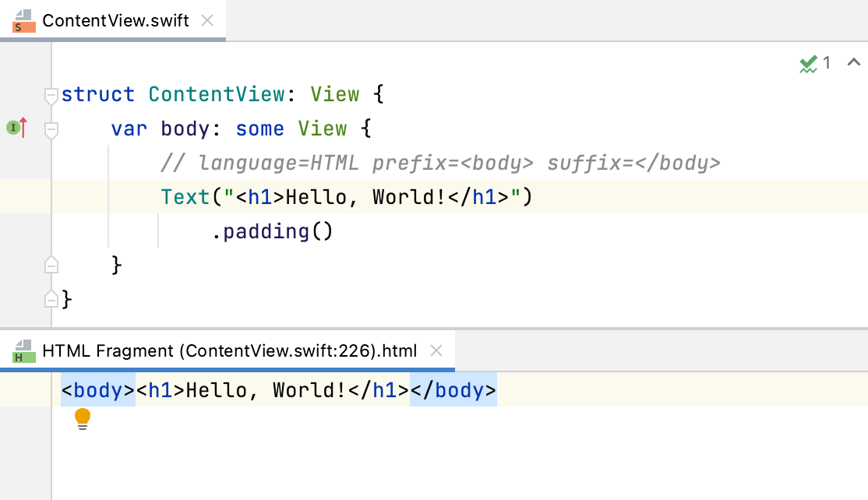868x500 pixels.
Task: Open the yellow intention bulb in the HTML fragment
Action: 83,418
